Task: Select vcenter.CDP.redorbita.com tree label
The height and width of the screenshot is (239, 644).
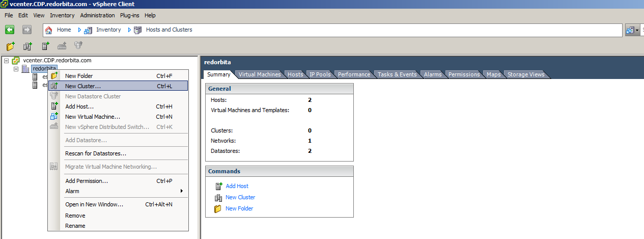Action: 58,61
